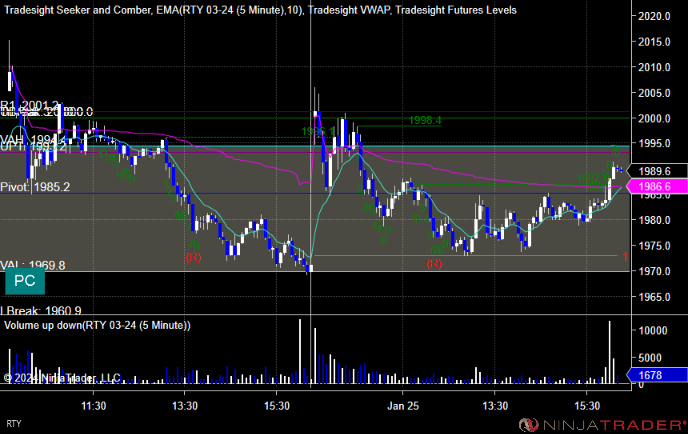Click the 1975.0 price axis label
This screenshot has width=688, height=434.
(x=654, y=246)
